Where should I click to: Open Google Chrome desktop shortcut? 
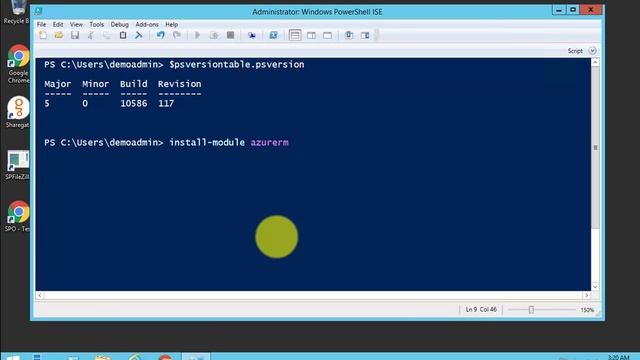click(x=18, y=64)
